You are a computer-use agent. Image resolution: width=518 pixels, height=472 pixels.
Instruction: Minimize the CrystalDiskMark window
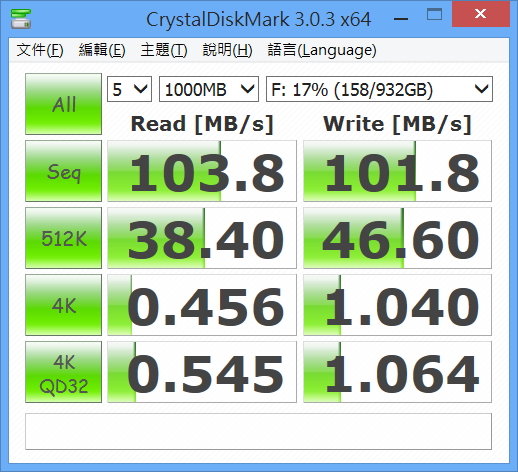point(401,19)
